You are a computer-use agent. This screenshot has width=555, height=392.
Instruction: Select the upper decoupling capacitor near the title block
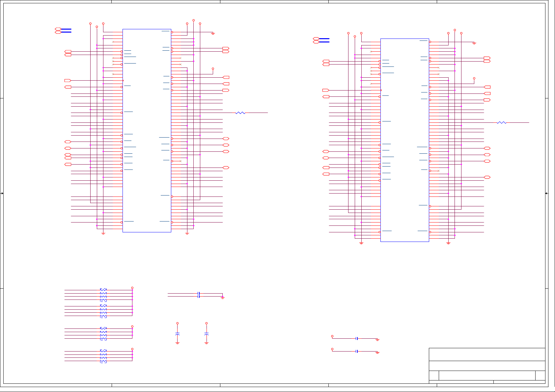click(x=357, y=338)
